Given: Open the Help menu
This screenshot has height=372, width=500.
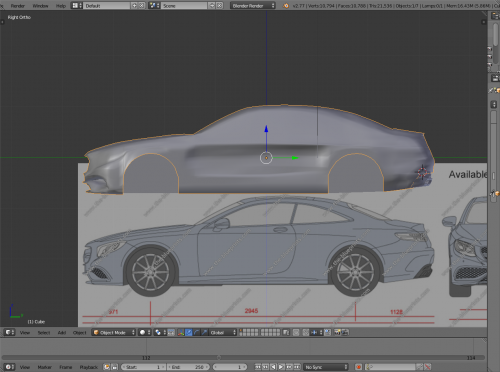Looking at the screenshot, I should coord(61,6).
